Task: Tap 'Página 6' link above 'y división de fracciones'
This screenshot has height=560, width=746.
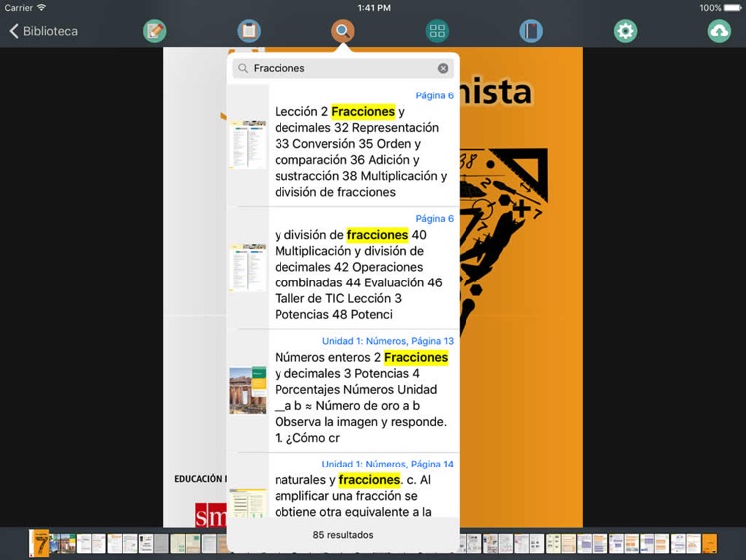Action: pyautogui.click(x=434, y=219)
